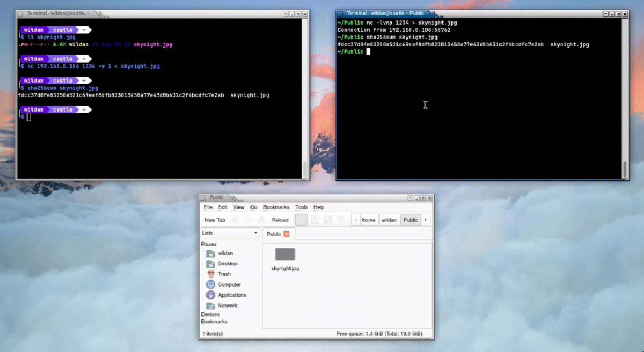
Task: Open the File menu in Public window
Action: pyautogui.click(x=208, y=207)
